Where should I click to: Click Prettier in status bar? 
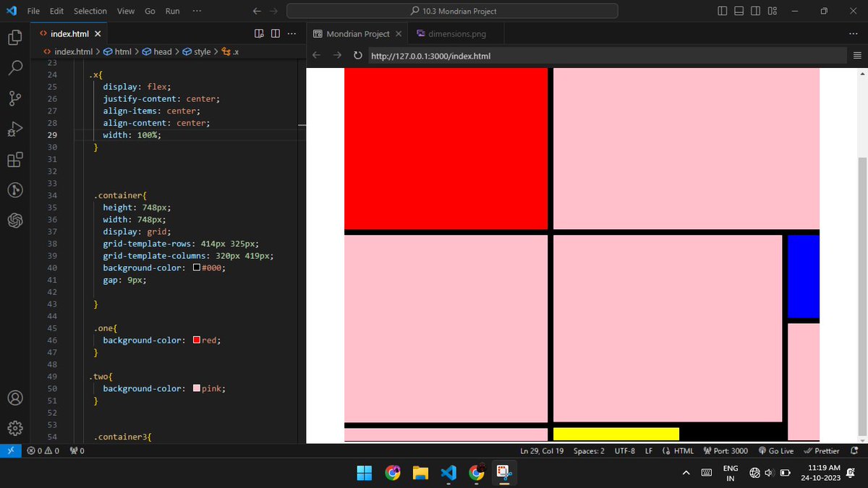tap(821, 450)
